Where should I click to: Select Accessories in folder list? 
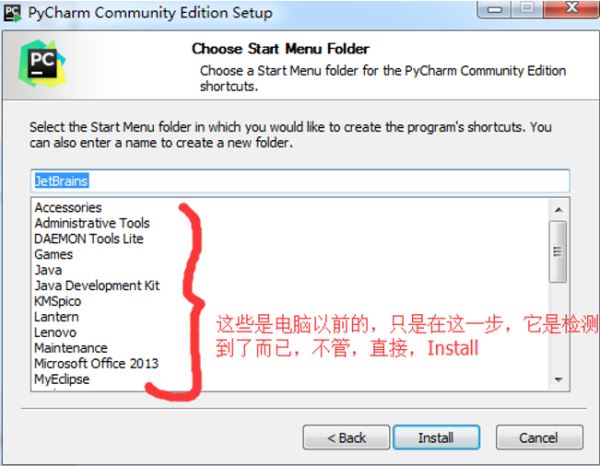pyautogui.click(x=68, y=207)
